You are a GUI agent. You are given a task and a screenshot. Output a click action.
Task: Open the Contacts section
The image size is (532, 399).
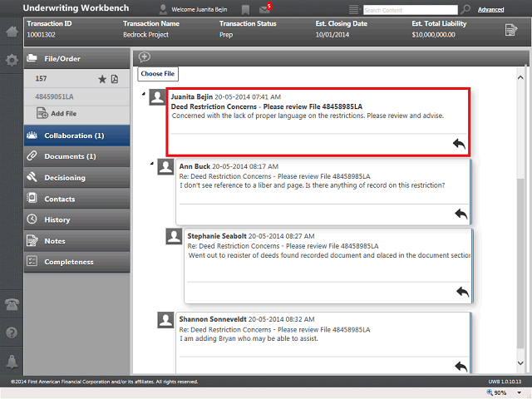[x=77, y=199]
